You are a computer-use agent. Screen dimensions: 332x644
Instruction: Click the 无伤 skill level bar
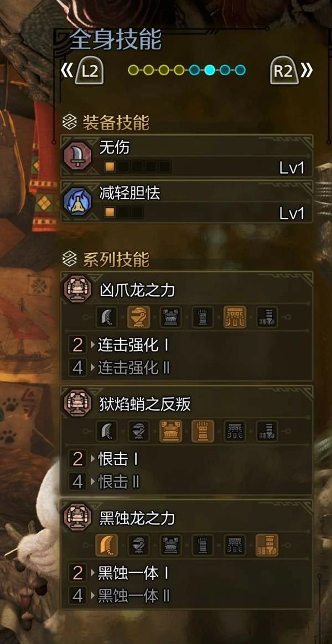[137, 167]
